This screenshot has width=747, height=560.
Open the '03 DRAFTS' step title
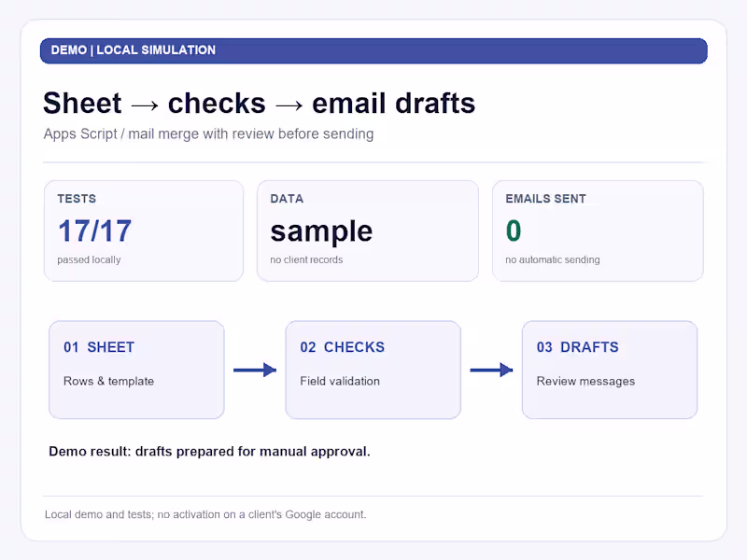pos(577,347)
